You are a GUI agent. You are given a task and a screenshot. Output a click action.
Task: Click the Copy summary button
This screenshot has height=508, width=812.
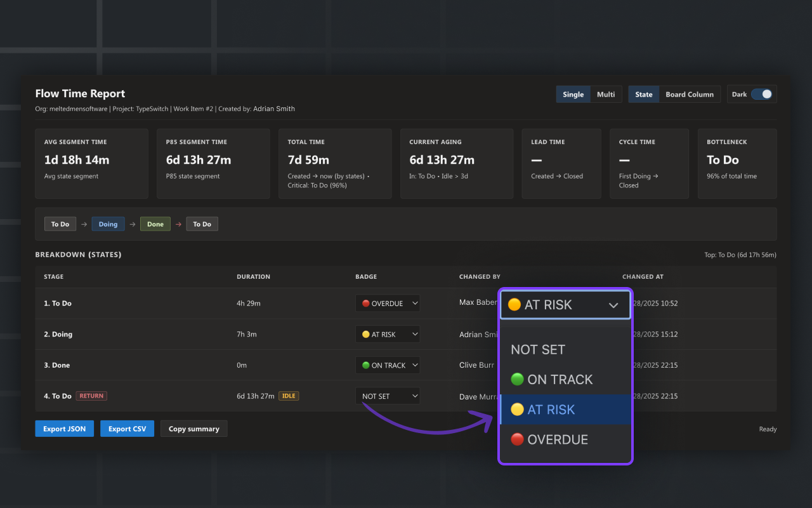click(193, 428)
